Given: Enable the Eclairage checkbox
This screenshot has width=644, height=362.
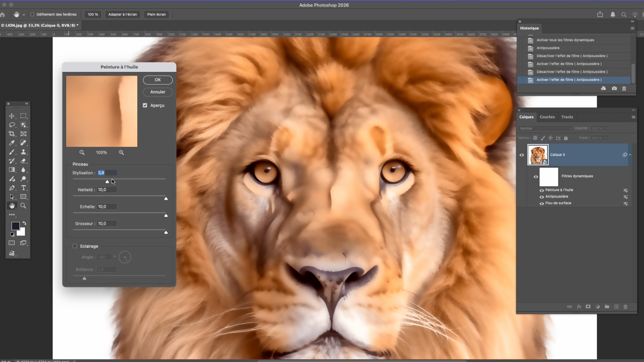Looking at the screenshot, I should tap(75, 246).
